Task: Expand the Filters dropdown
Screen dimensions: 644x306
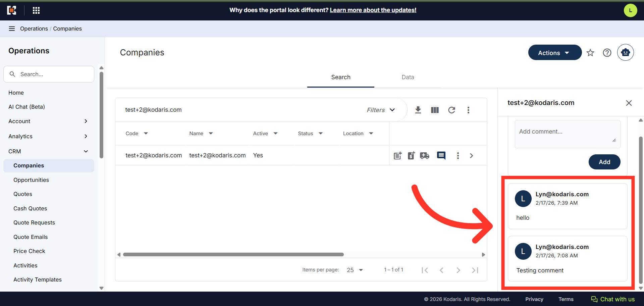Action: (x=381, y=110)
